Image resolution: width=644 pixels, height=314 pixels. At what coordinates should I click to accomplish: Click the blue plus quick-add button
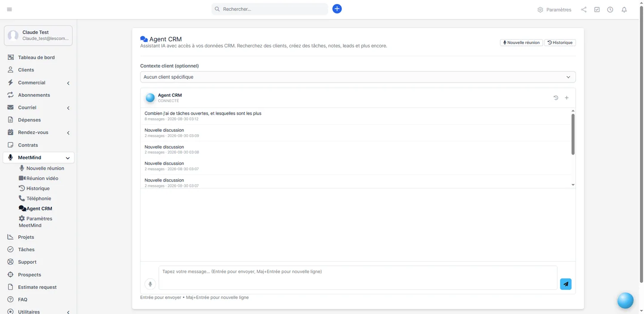(x=337, y=9)
